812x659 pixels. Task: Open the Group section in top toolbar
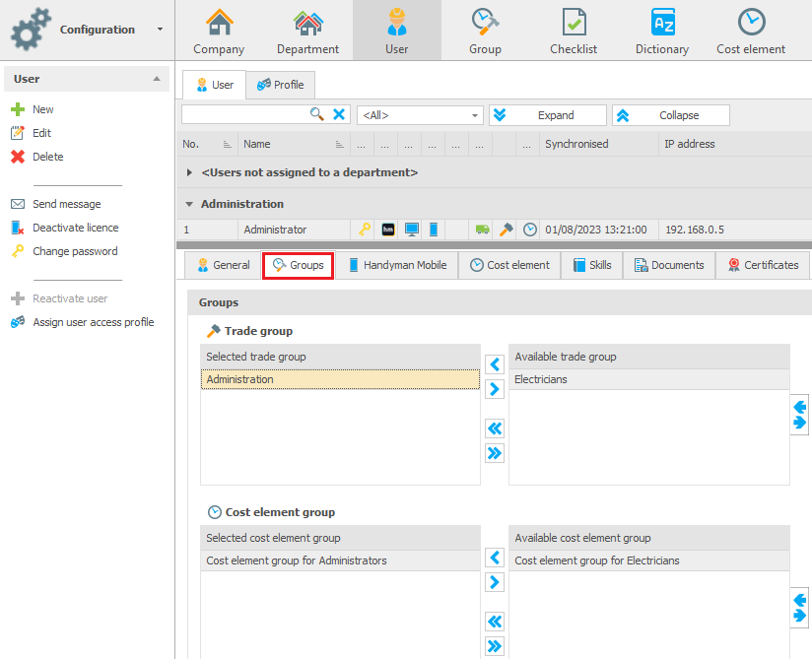coord(485,31)
